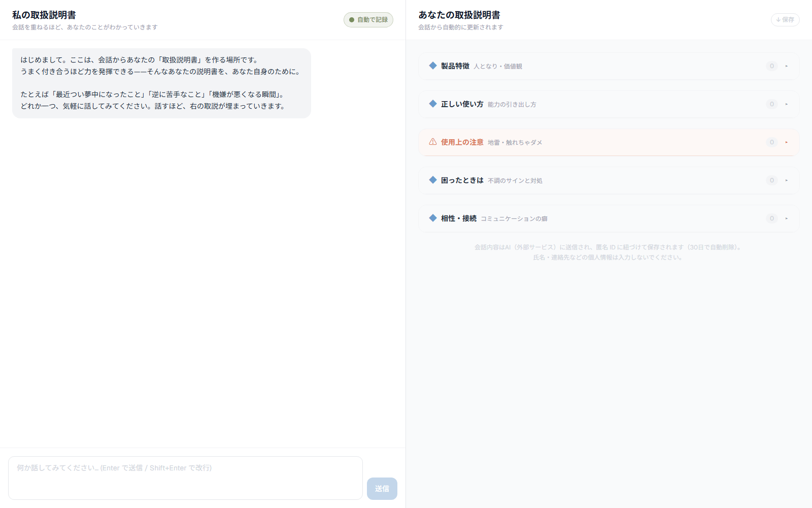This screenshot has height=508, width=812.
Task: Click the diamond icon beside 相性・接続
Action: (x=433, y=218)
